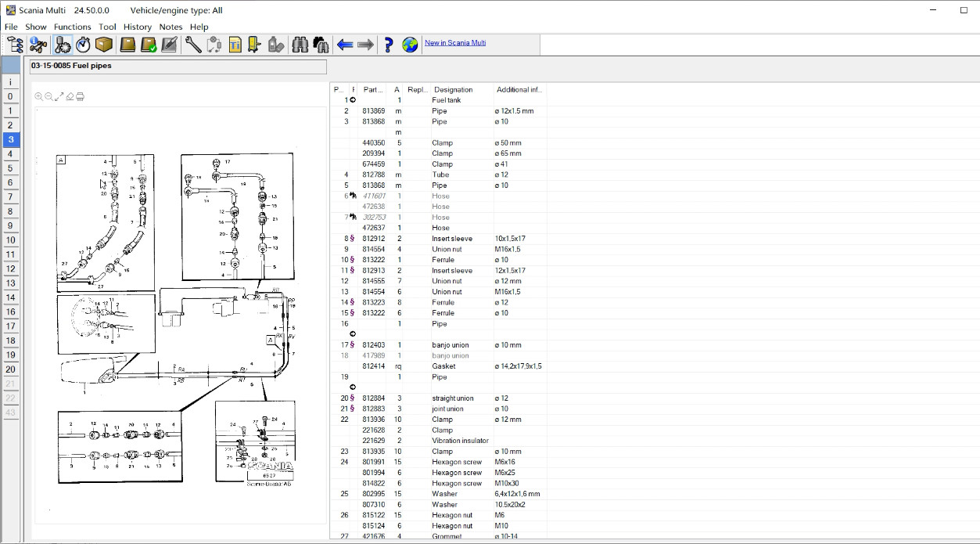The image size is (980, 544).
Task: Click the Part... column header
Action: (373, 90)
